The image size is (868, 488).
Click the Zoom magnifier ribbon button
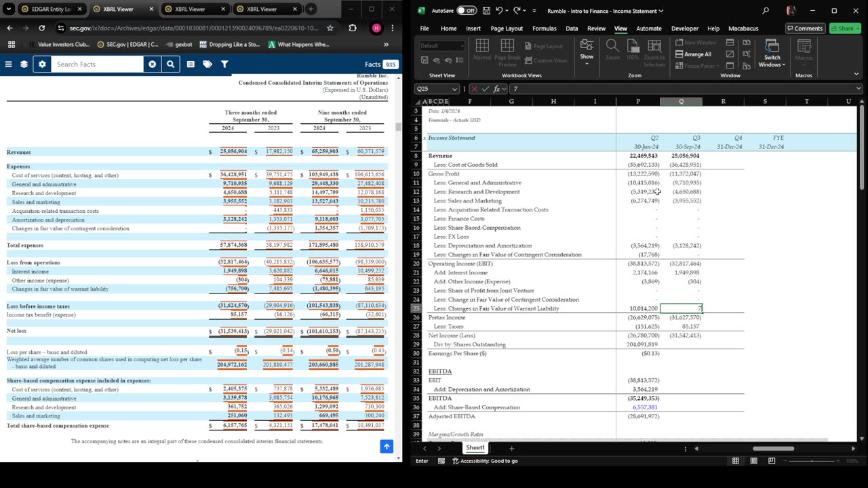[x=612, y=49]
